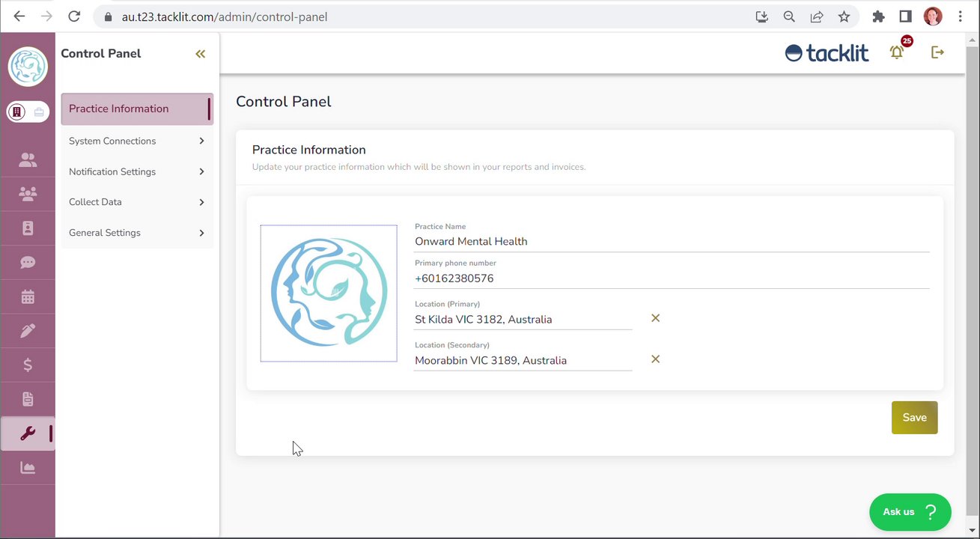The height and width of the screenshot is (539, 980).
Task: Toggle the practice/briefcase account switch
Action: [x=28, y=112]
